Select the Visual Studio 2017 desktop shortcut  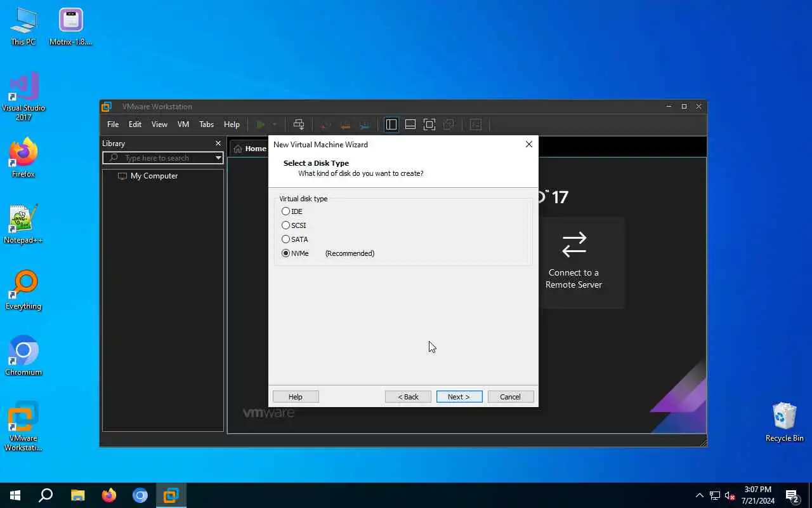(23, 97)
